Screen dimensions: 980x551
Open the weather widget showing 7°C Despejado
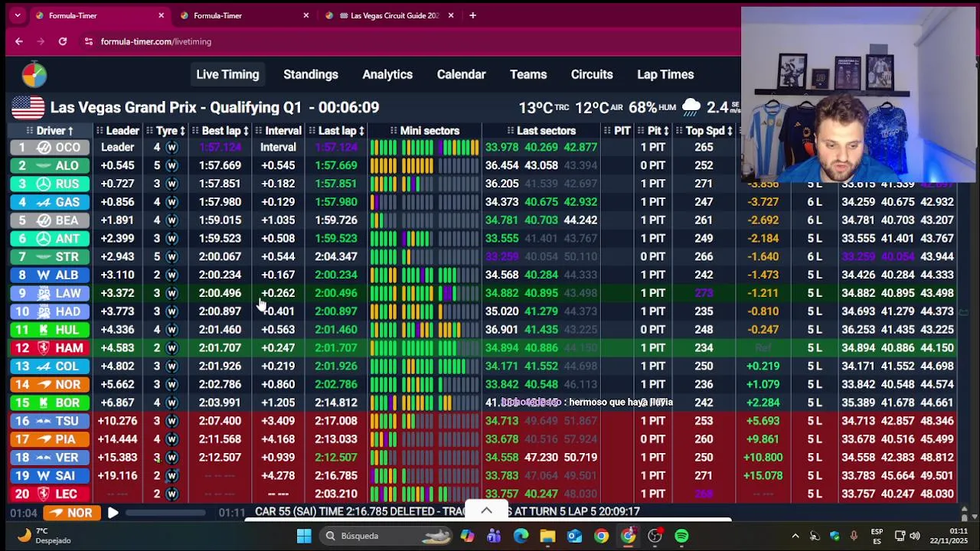point(46,536)
